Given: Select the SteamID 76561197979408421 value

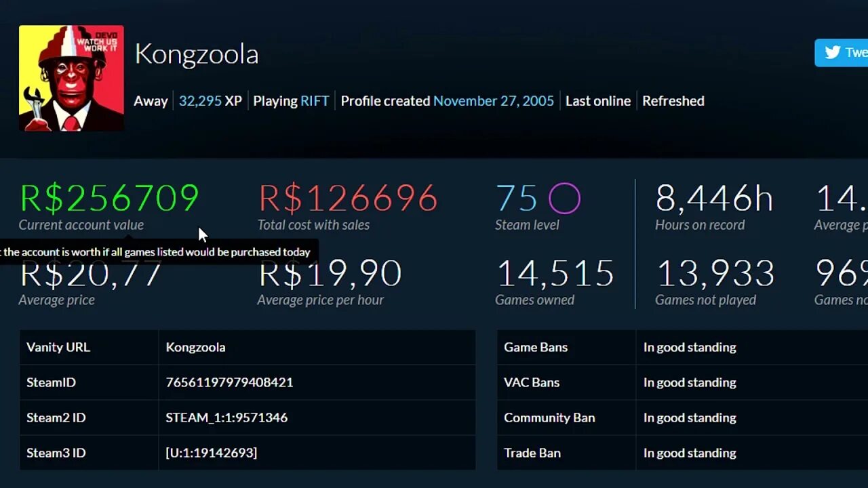Looking at the screenshot, I should pyautogui.click(x=229, y=382).
